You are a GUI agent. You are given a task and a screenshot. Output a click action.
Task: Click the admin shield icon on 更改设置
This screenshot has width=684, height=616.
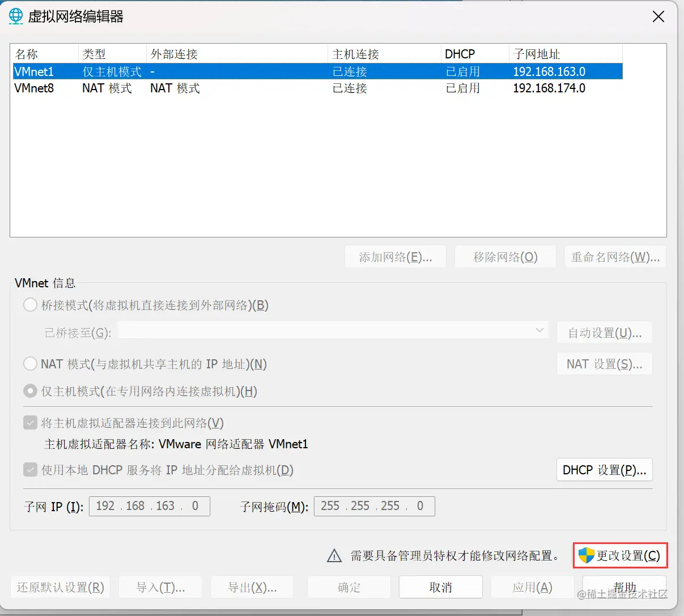pyautogui.click(x=586, y=555)
